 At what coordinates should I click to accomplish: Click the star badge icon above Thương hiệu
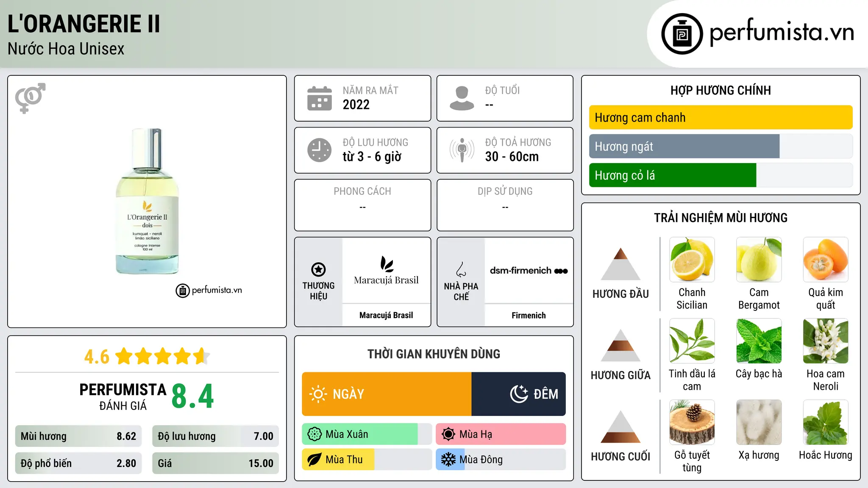tap(318, 269)
